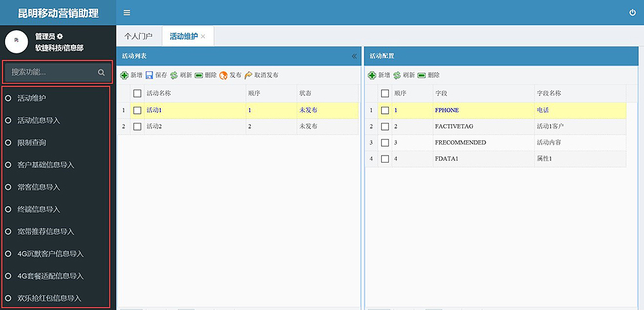644x310 pixels.
Task: Click the power logout icon
Action: [632, 13]
